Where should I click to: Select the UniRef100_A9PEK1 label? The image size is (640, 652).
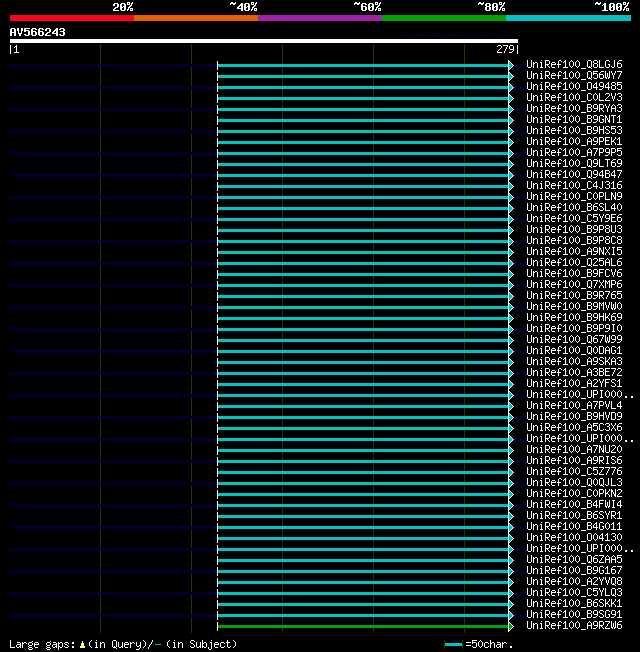click(x=574, y=141)
